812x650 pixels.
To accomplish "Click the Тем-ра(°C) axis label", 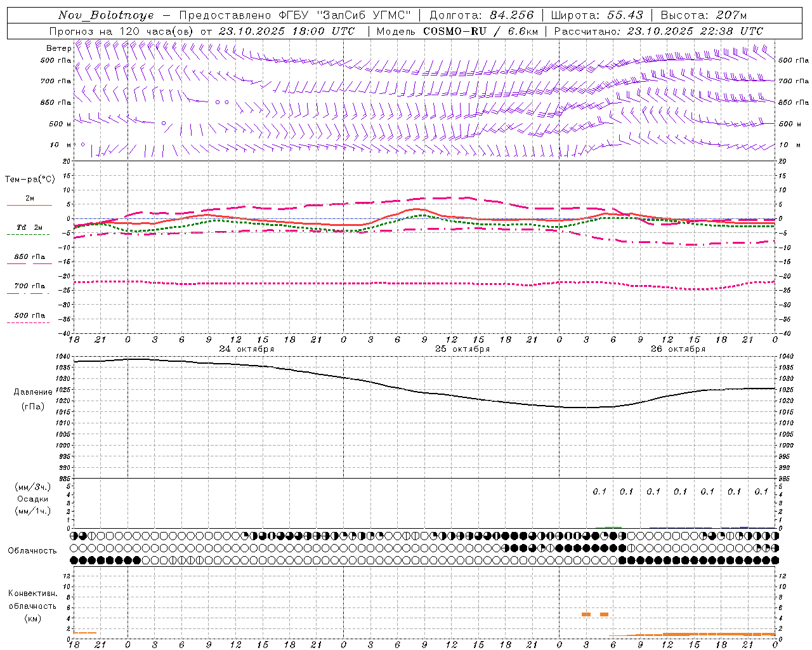I will pos(30,180).
